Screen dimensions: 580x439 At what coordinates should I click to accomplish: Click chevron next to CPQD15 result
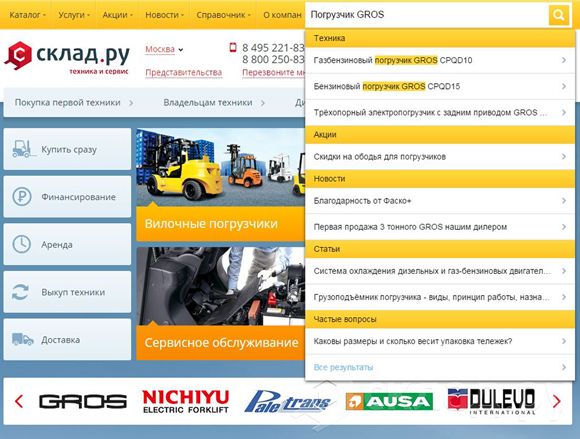564,87
